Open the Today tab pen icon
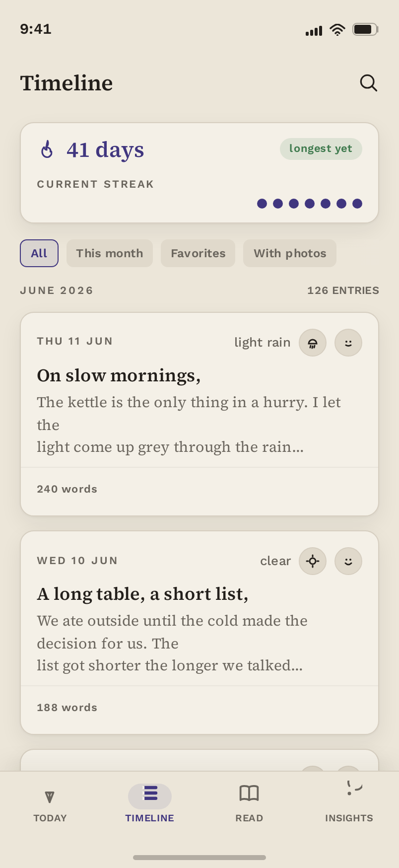399x868 pixels. coord(50,796)
